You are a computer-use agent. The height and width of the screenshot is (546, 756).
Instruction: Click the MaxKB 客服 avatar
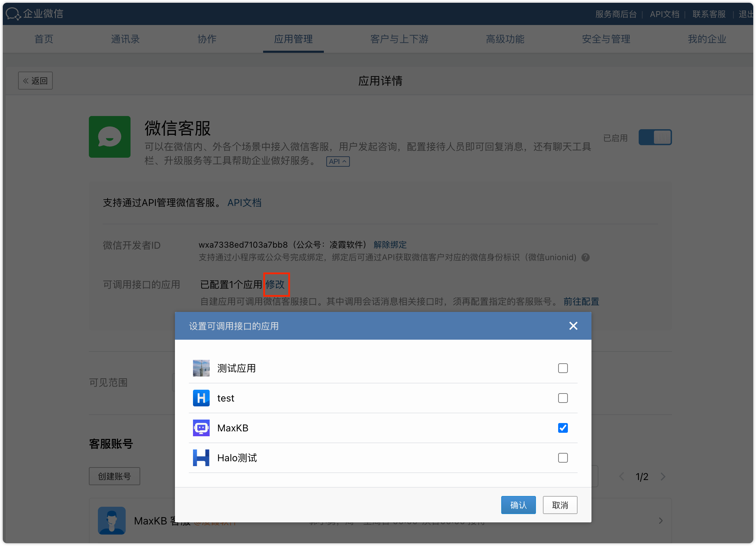111,521
